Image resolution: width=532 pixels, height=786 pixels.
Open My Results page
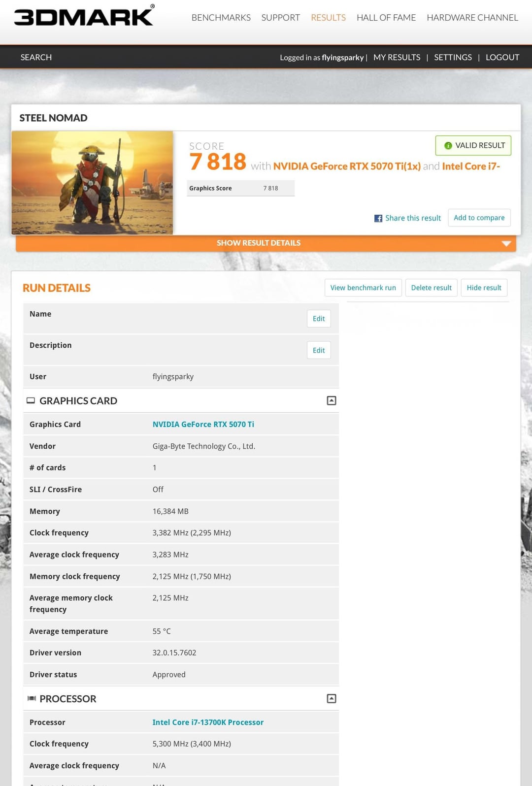pyautogui.click(x=397, y=57)
